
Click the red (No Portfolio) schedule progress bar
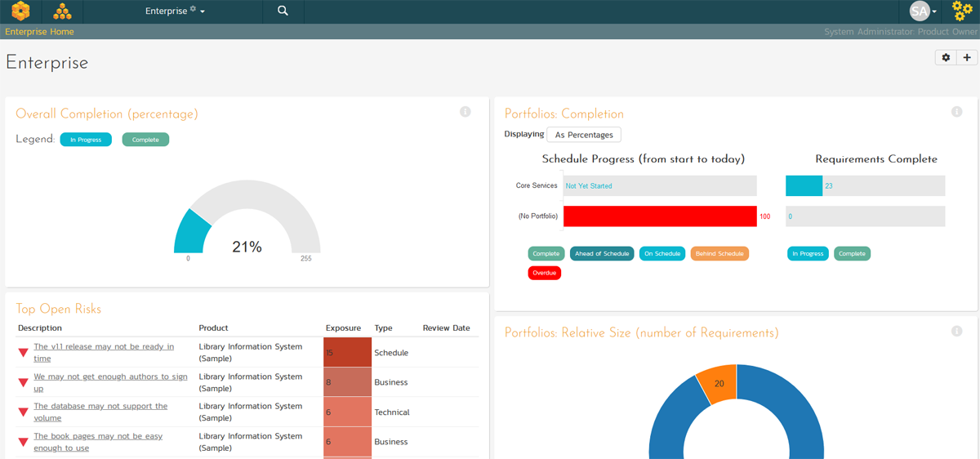(660, 216)
